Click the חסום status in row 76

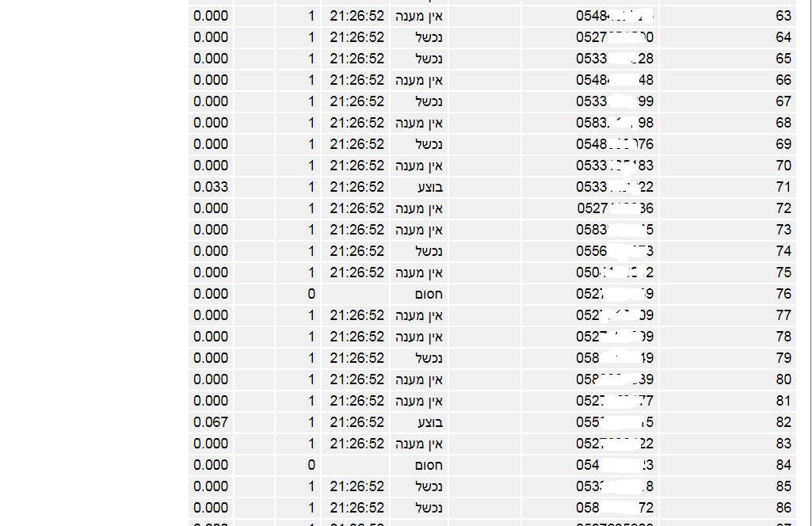tap(429, 294)
